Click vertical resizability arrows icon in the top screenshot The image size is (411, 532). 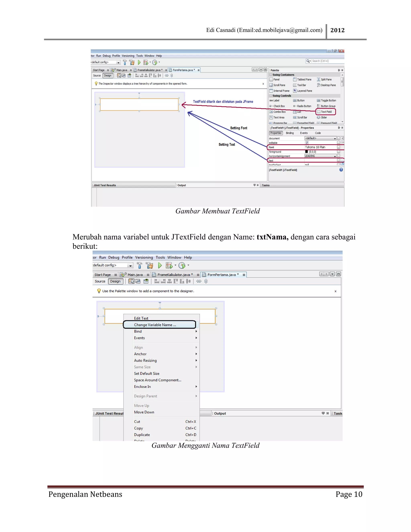[x=172, y=75]
